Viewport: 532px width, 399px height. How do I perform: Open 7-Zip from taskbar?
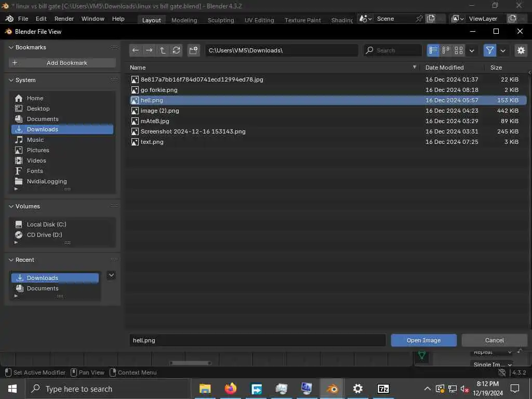pos(383,389)
